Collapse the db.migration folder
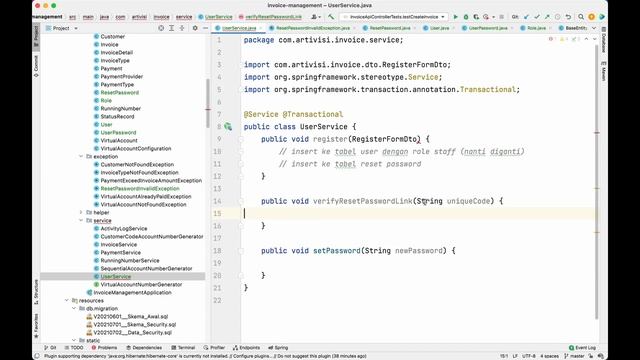This screenshot has width=640, height=360. pos(74,309)
